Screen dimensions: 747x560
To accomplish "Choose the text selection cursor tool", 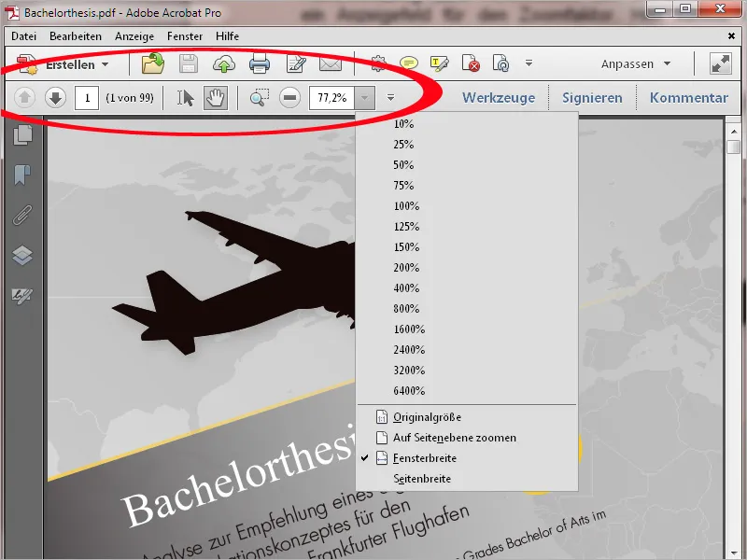I will click(x=185, y=98).
